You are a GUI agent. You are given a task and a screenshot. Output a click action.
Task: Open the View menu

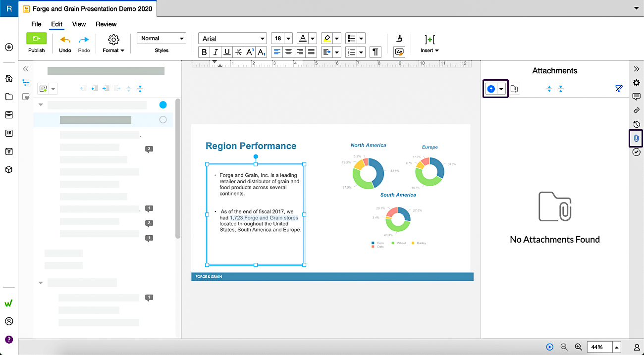[79, 24]
